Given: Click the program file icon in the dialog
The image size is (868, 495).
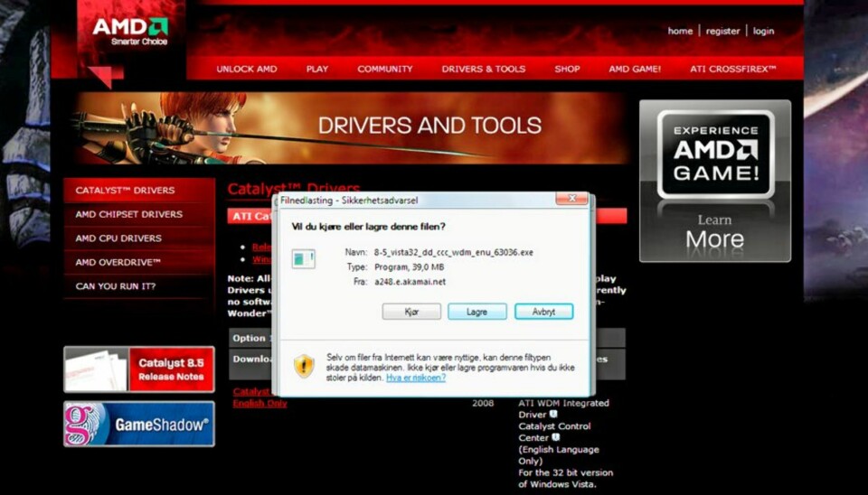Looking at the screenshot, I should pyautogui.click(x=304, y=258).
